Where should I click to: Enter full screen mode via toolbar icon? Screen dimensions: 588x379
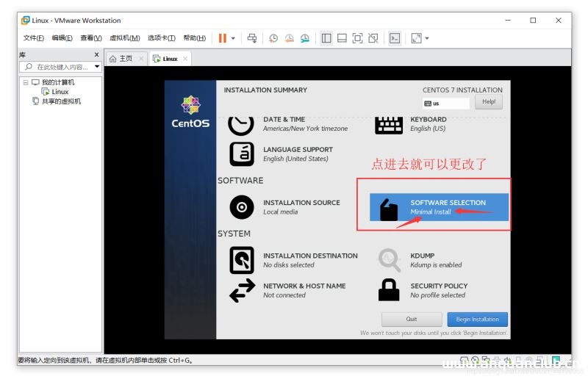(357, 38)
